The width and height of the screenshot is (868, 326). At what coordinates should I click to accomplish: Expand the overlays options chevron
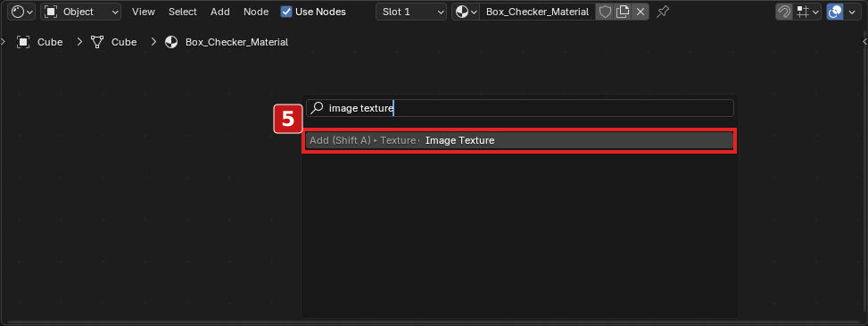tap(853, 12)
